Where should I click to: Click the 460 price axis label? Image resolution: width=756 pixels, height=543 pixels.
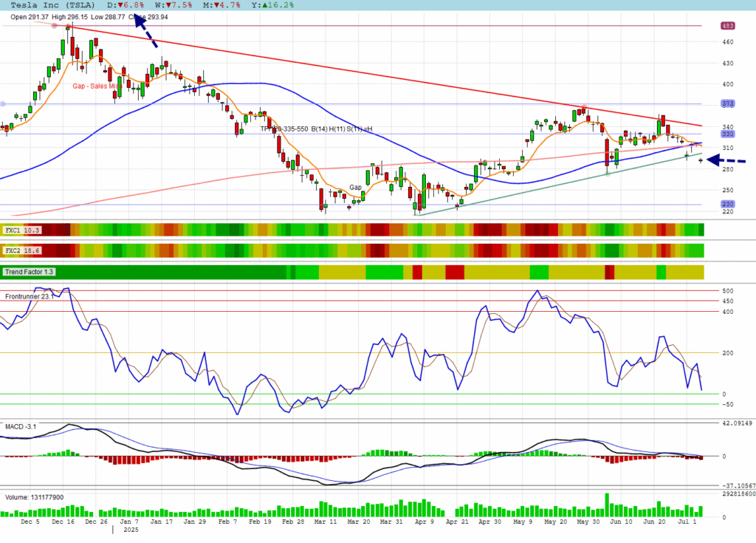[x=727, y=42]
